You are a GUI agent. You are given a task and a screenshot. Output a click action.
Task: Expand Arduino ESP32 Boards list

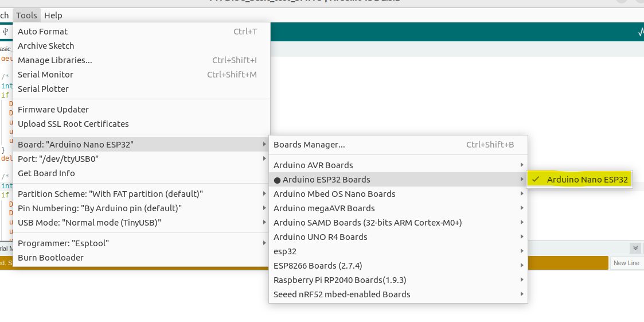coord(398,180)
